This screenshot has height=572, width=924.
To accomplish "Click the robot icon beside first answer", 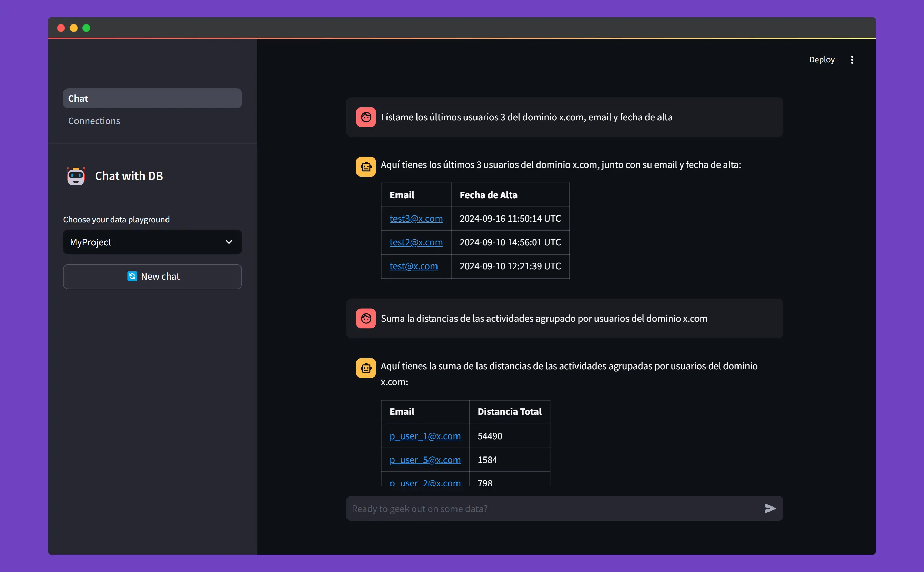I will click(366, 167).
